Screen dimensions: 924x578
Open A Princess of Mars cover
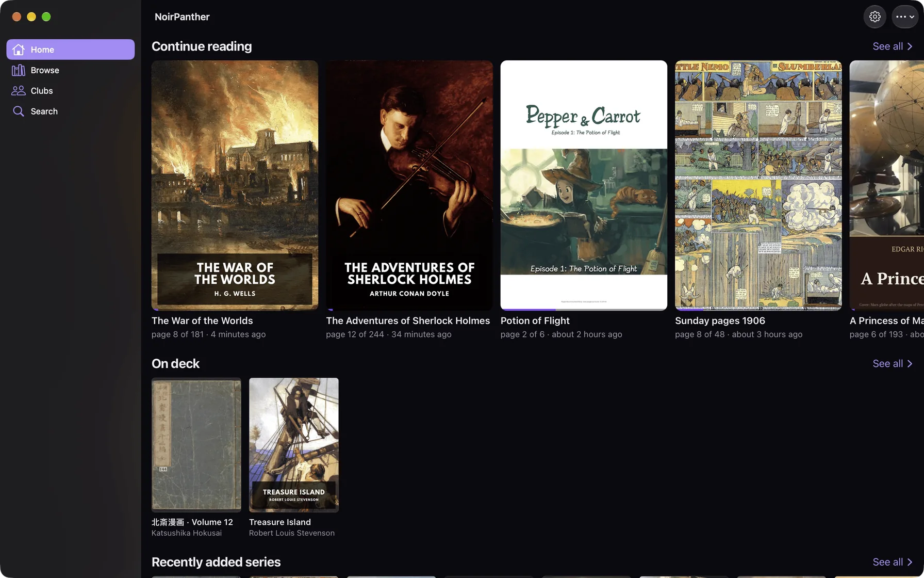pos(887,185)
